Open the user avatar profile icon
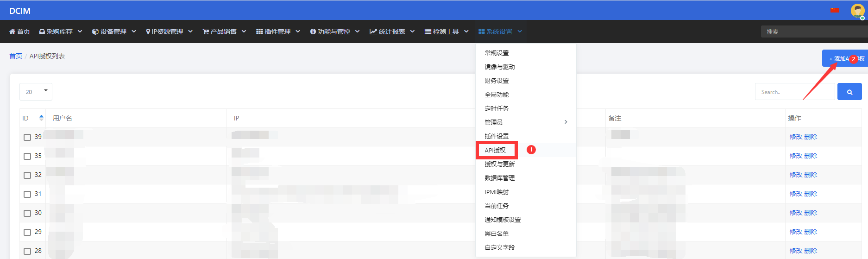868x259 pixels. [857, 11]
